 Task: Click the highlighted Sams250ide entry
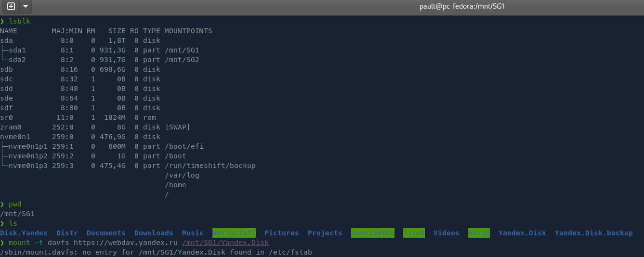coord(372,233)
